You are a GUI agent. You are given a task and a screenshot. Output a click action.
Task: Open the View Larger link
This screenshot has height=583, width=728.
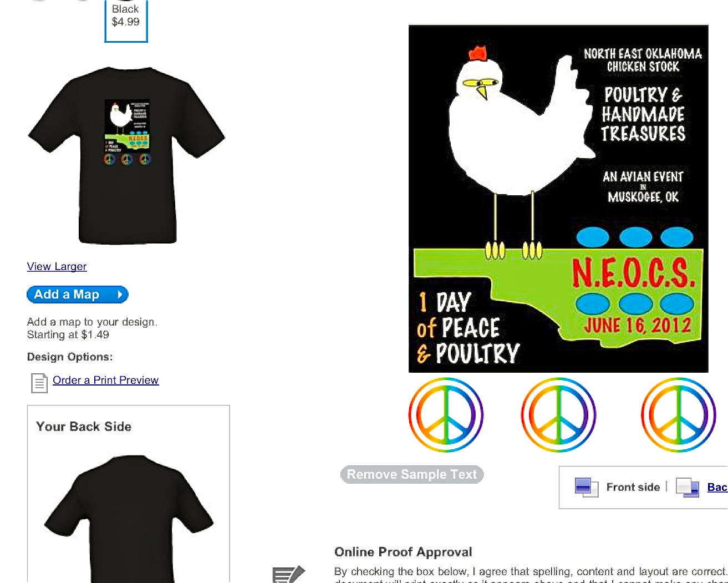pyautogui.click(x=57, y=266)
